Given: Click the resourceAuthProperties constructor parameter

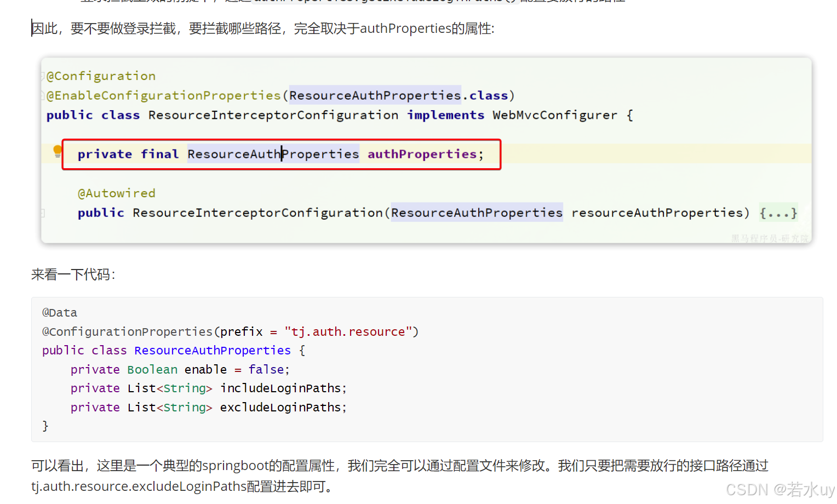Looking at the screenshot, I should (657, 213).
